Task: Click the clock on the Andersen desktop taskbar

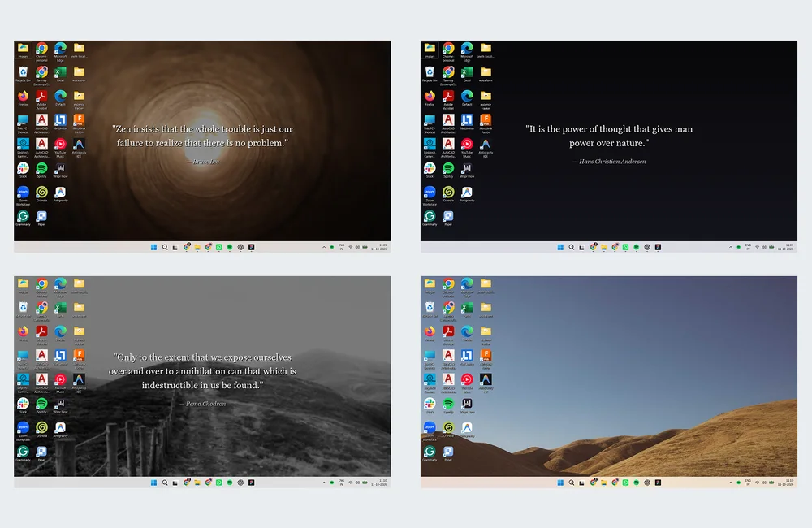Action: 785,247
